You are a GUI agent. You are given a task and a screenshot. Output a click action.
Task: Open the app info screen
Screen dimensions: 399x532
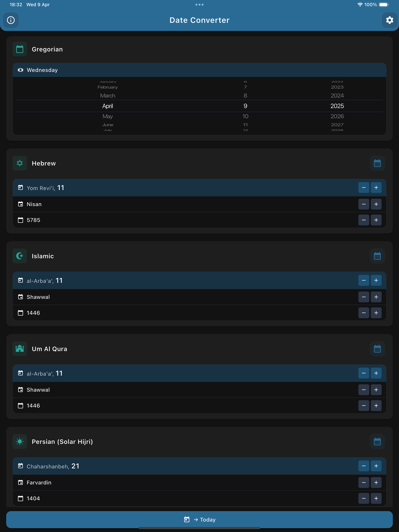(11, 20)
